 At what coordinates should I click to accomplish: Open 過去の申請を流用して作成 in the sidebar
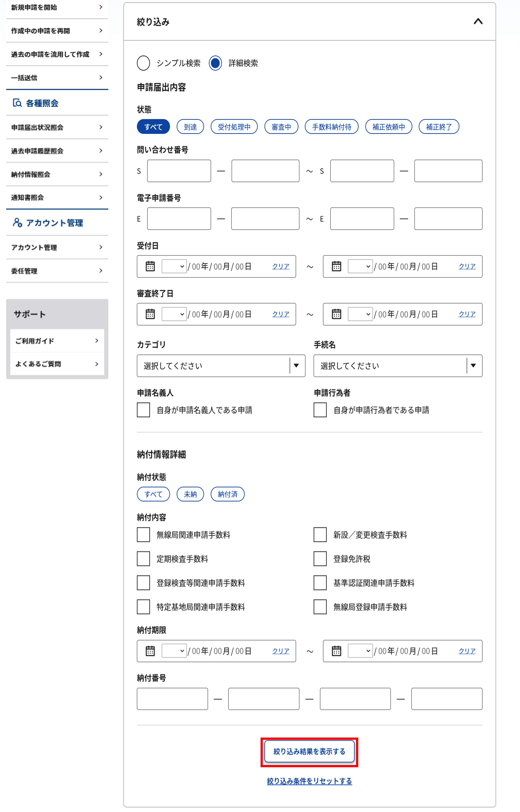click(57, 54)
